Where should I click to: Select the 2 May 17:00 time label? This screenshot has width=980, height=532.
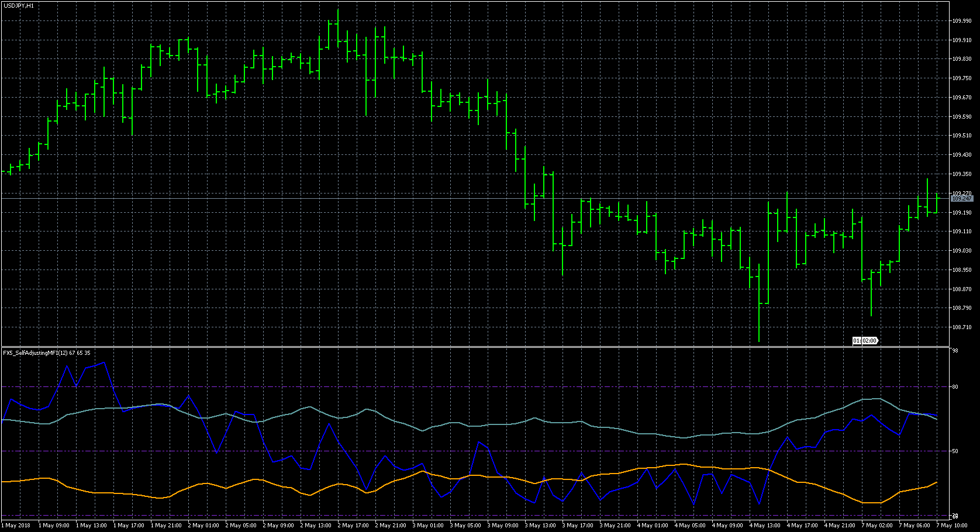click(353, 526)
